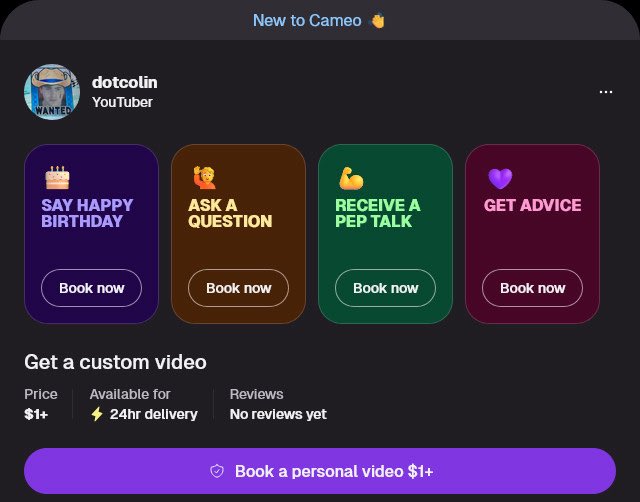This screenshot has height=502, width=640.
Task: Click the raised-hand person icon
Action: click(x=204, y=178)
